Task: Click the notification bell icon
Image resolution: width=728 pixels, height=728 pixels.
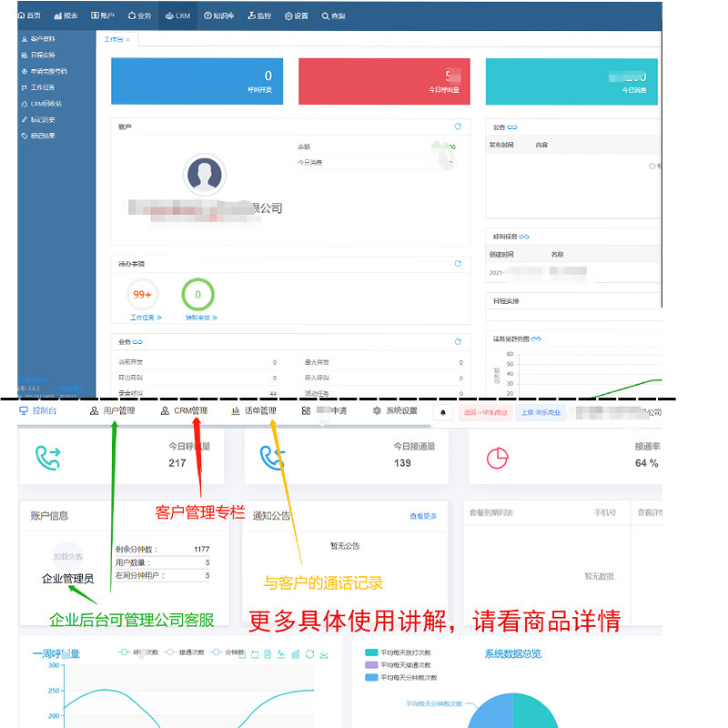Action: click(x=443, y=412)
